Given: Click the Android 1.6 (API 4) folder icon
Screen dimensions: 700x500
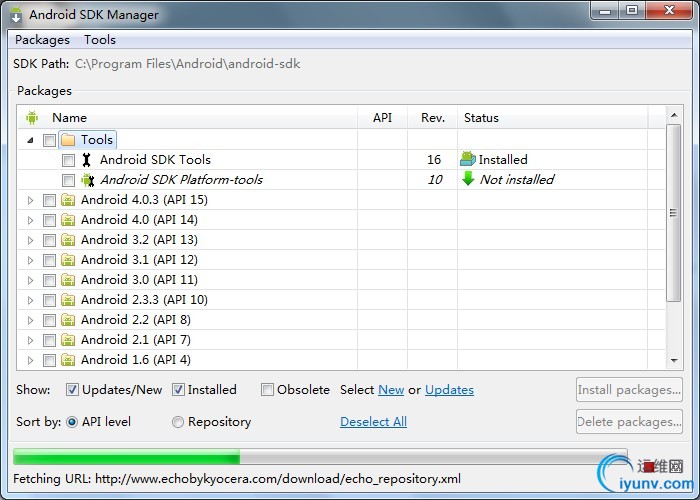Looking at the screenshot, I should pos(68,360).
